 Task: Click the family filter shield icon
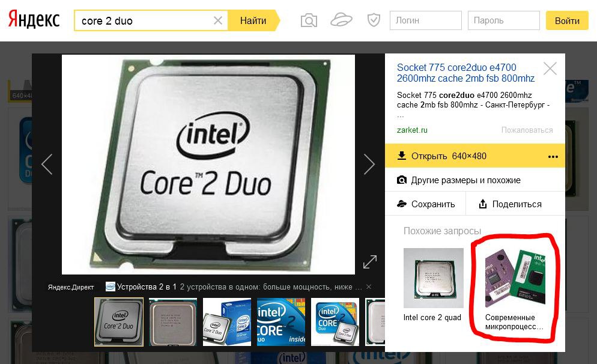(374, 20)
